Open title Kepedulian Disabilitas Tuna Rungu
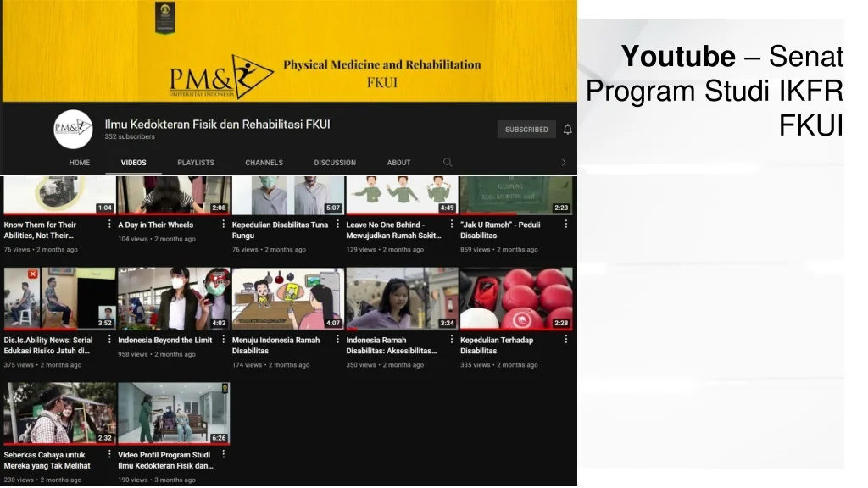 tap(280, 230)
